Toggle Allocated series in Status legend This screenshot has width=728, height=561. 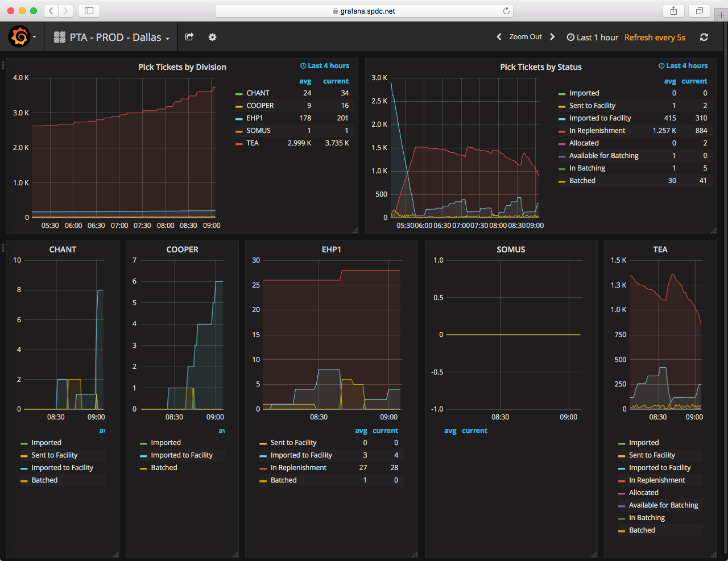point(584,143)
